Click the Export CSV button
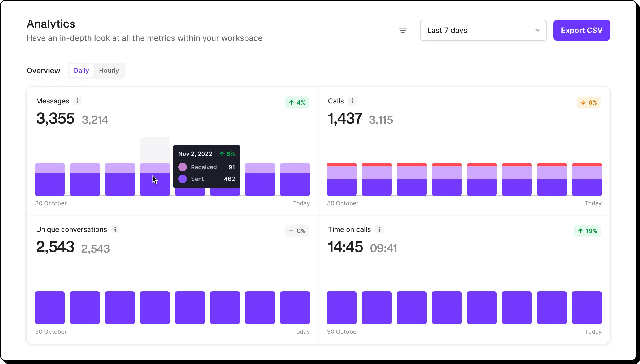Viewport: 640px width, 364px height. tap(582, 30)
